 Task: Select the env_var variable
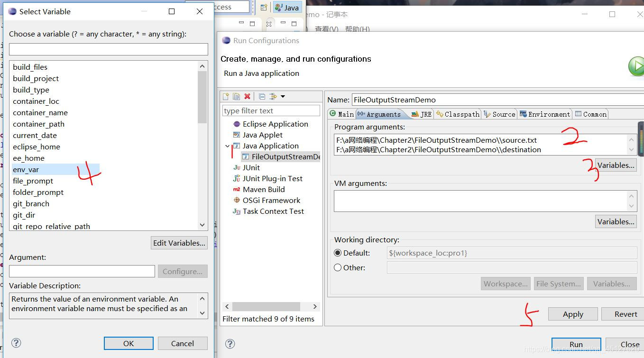click(x=26, y=169)
